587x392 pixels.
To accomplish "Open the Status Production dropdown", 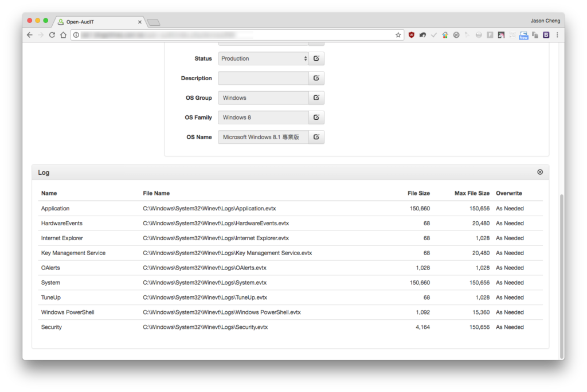I will click(x=263, y=58).
